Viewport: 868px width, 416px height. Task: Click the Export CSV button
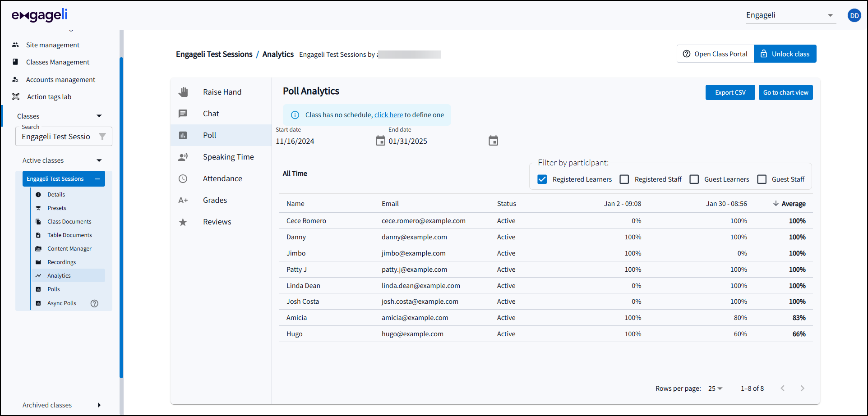[730, 92]
